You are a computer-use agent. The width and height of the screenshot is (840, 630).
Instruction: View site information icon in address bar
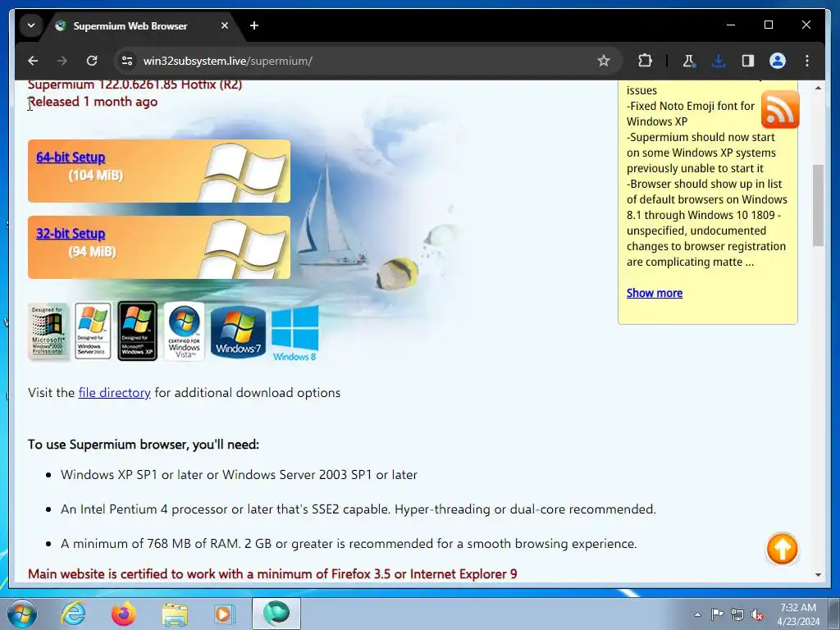127,61
